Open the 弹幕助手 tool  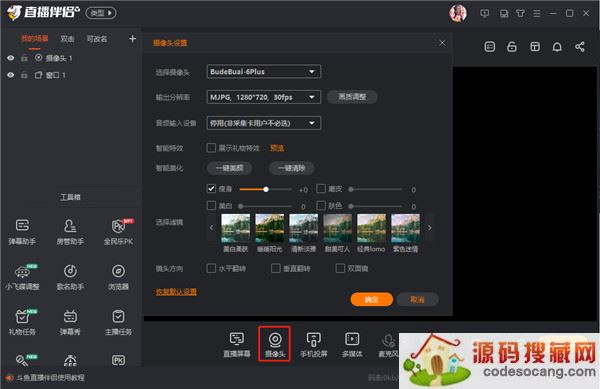click(22, 232)
